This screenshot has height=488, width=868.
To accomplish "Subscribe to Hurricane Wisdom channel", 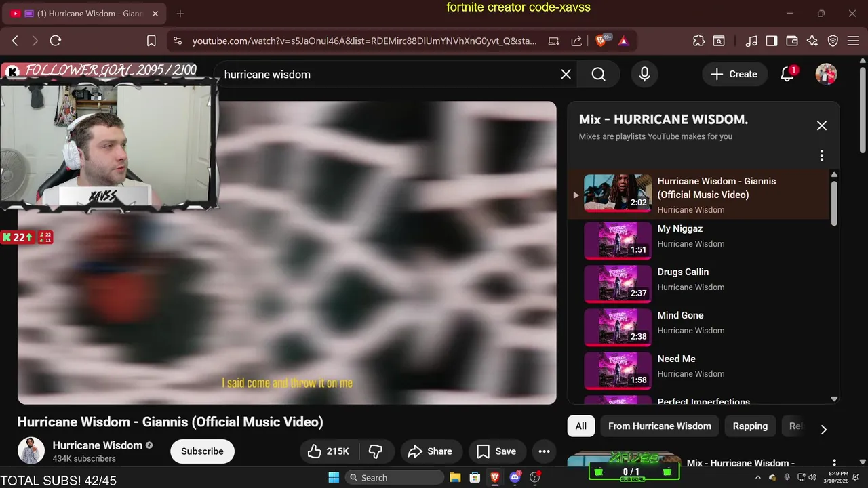I will click(x=202, y=451).
